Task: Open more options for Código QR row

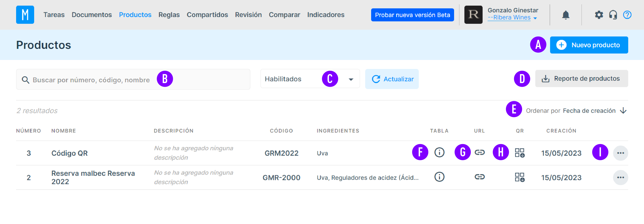Action: [620, 153]
